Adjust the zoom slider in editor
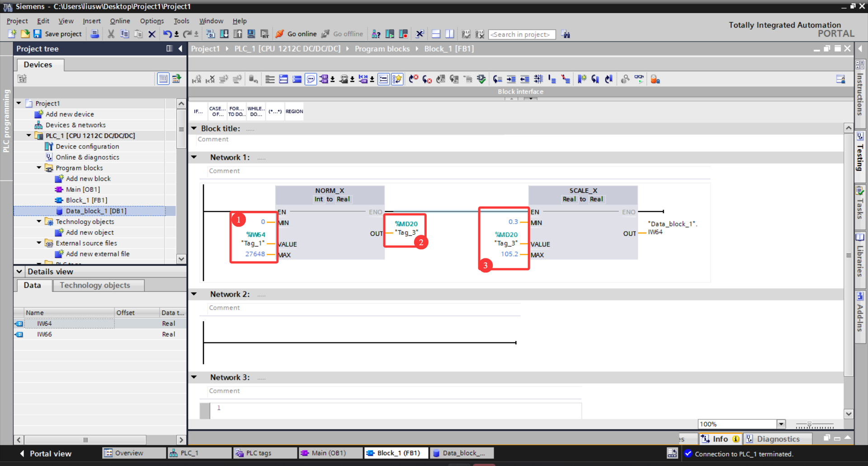Screen dimensions: 868x466 point(809,424)
